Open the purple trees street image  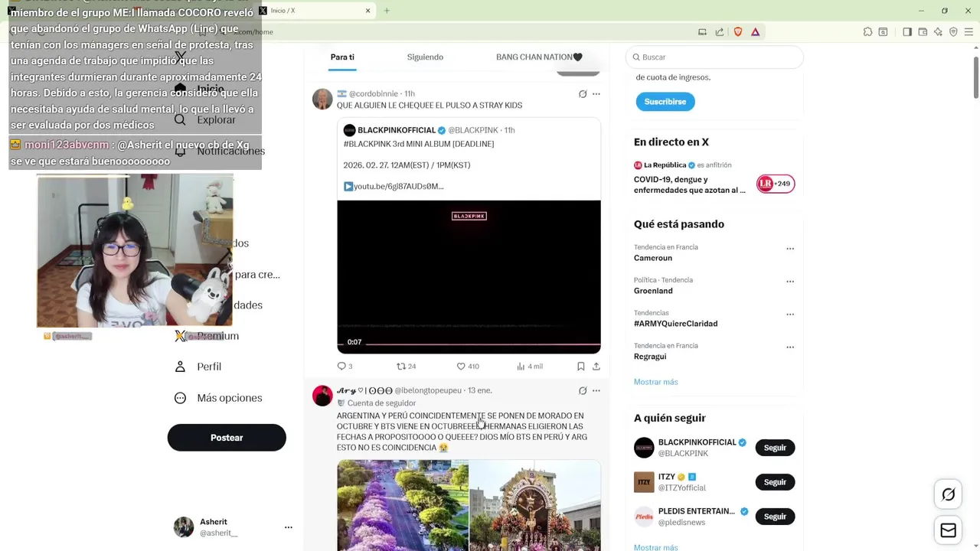pyautogui.click(x=403, y=505)
